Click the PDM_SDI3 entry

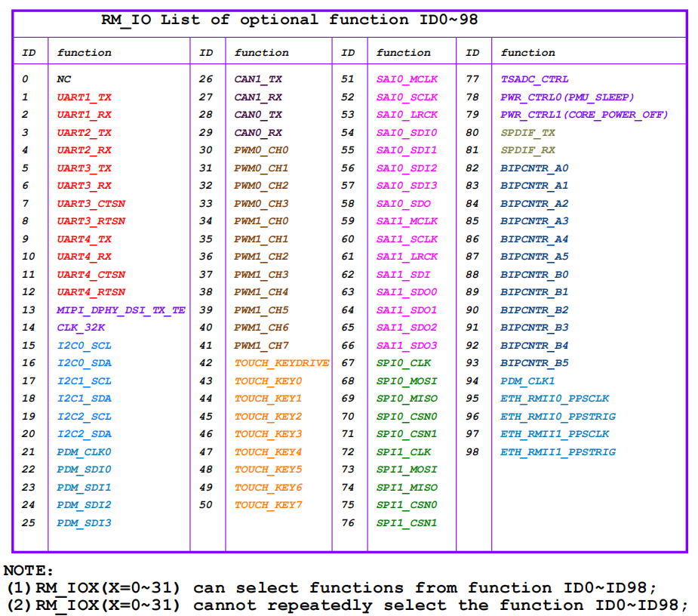click(x=84, y=523)
